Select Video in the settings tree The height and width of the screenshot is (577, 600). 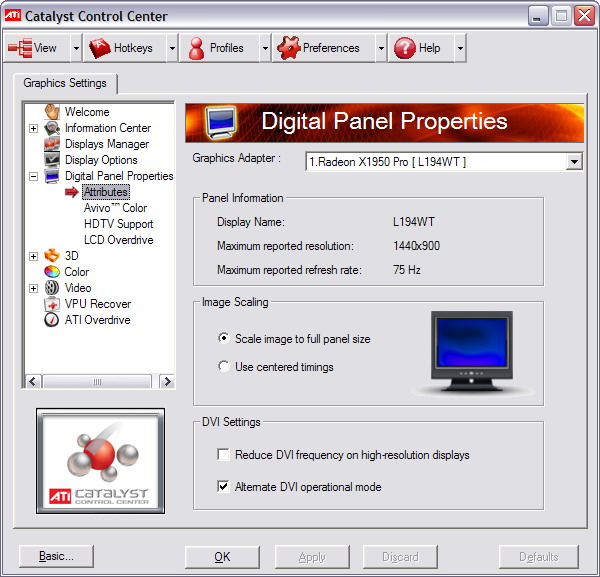pos(78,288)
